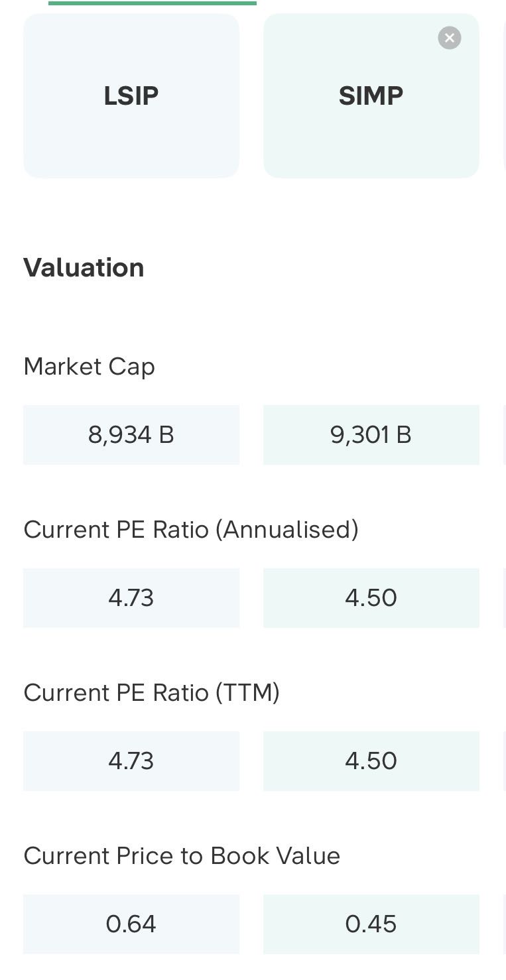Click the third column's TTM PE cell edge
This screenshot has height=980, width=506.
coord(505,761)
